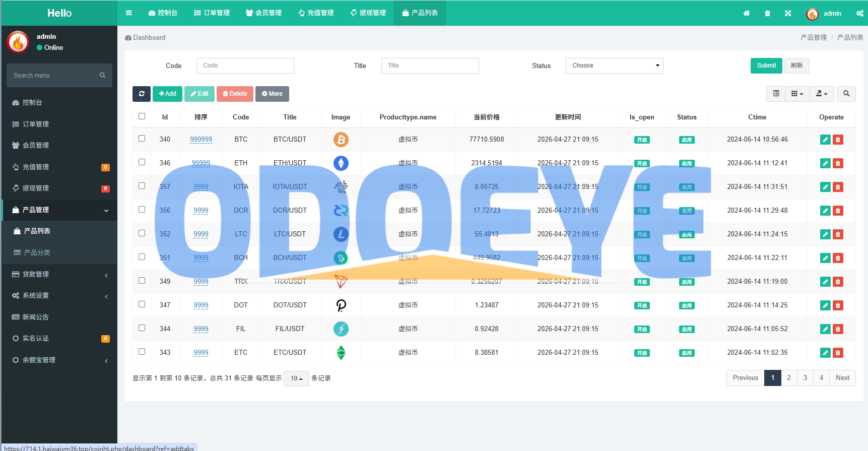Toggle Is_open switch for BTC row
The image size is (868, 451).
[x=642, y=140]
